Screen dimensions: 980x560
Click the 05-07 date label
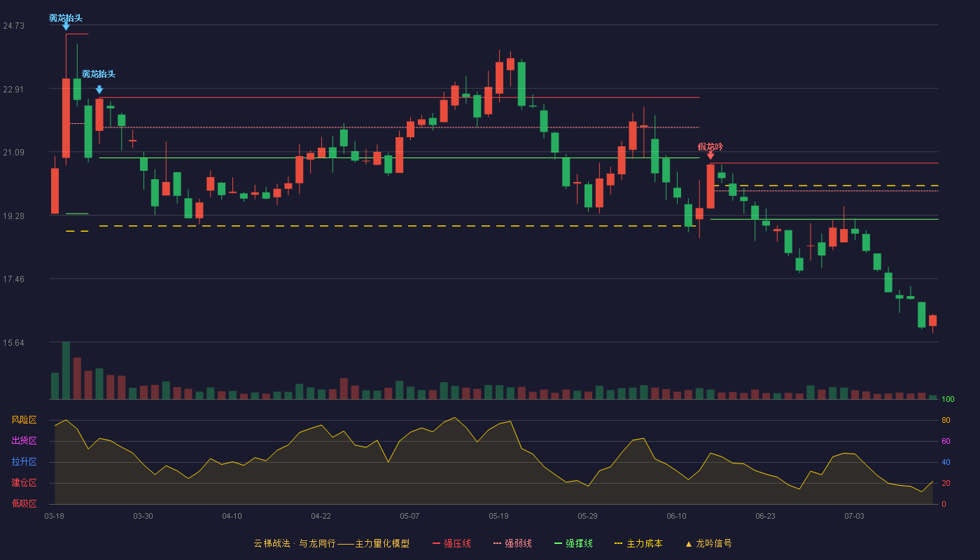tap(409, 516)
